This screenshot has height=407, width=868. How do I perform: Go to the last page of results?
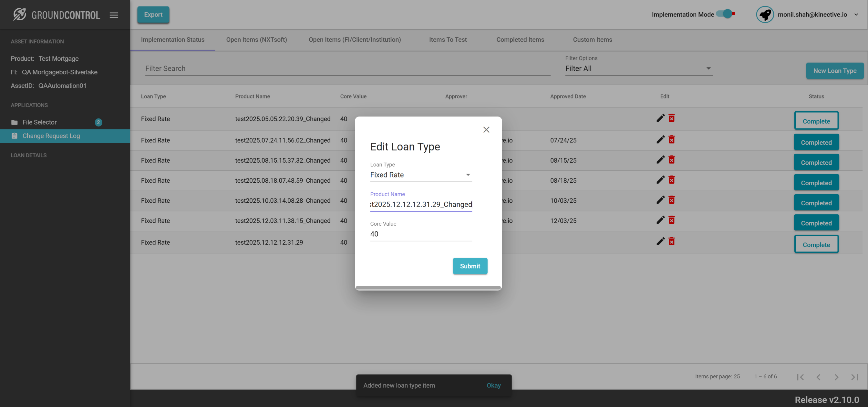[854, 377]
